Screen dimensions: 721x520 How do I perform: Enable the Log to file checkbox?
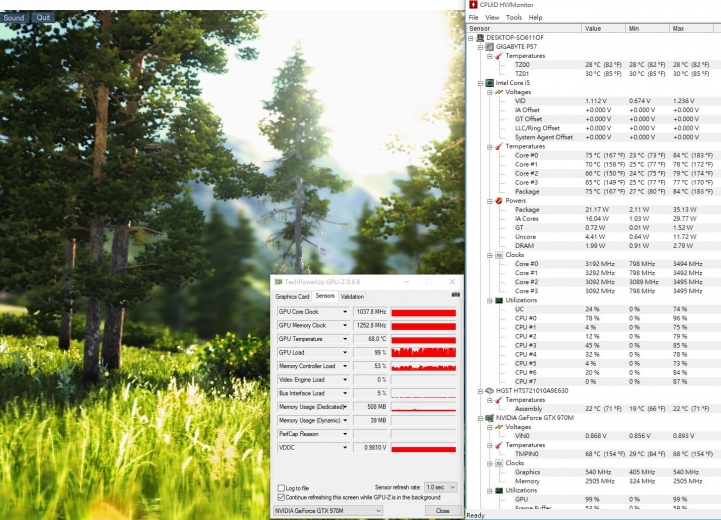(281, 488)
